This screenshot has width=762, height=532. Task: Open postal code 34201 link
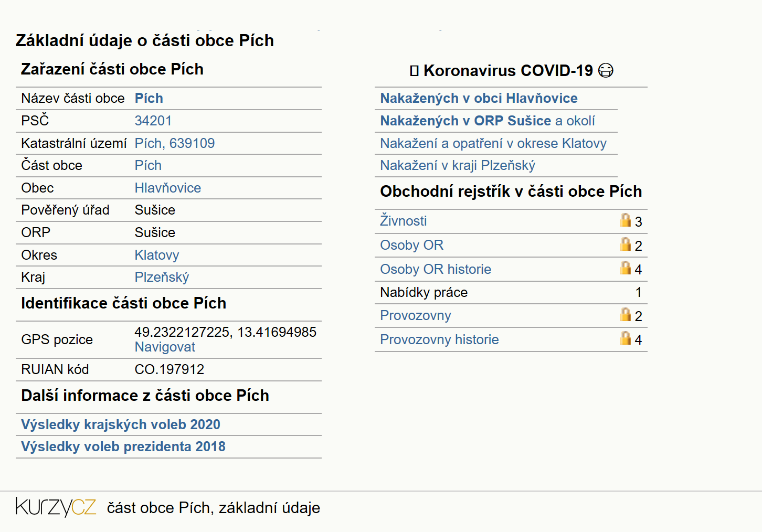pos(153,121)
